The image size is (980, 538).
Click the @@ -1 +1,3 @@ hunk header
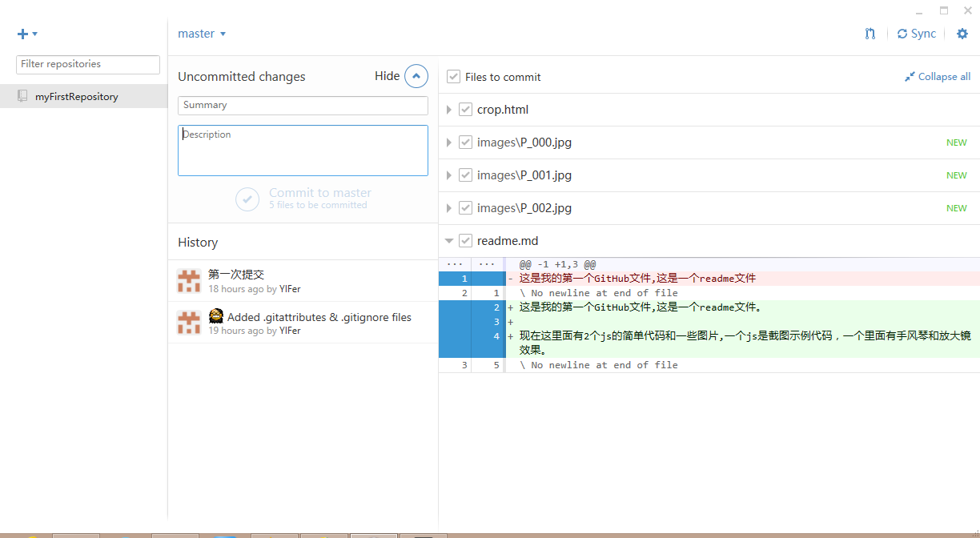[557, 264]
